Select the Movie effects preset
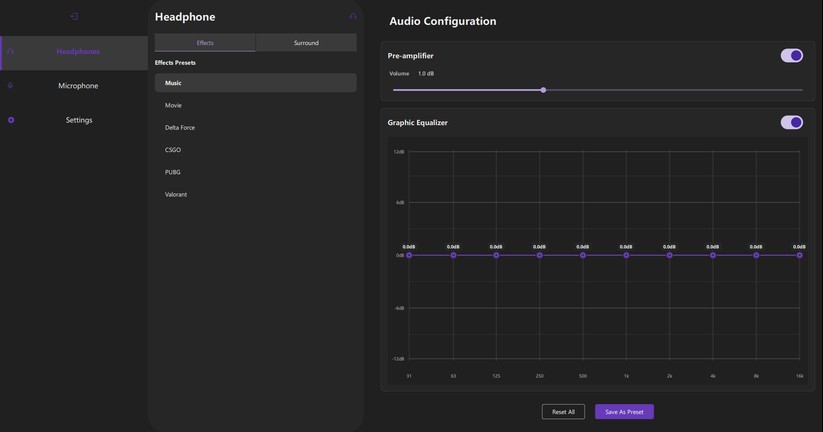 click(256, 106)
